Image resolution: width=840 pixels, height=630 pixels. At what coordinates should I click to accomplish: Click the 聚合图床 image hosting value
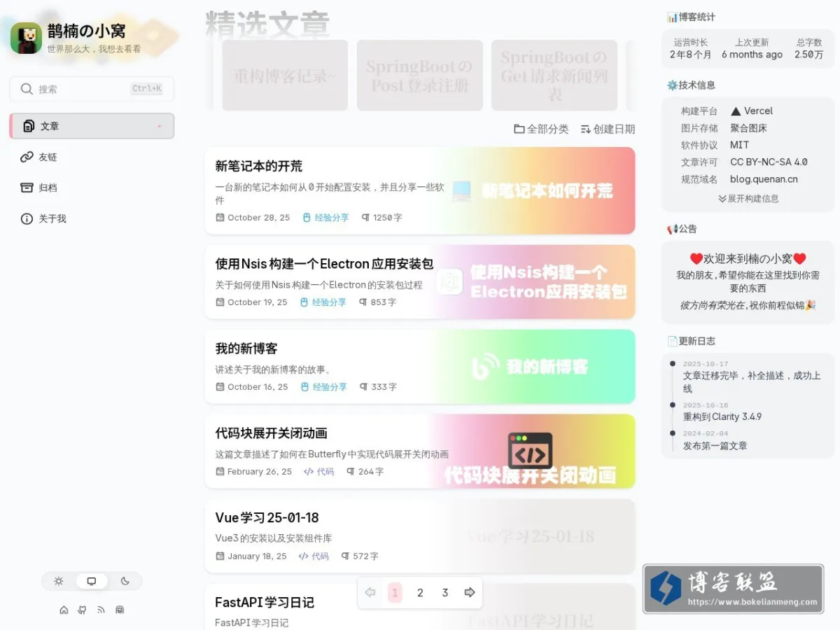(x=748, y=128)
